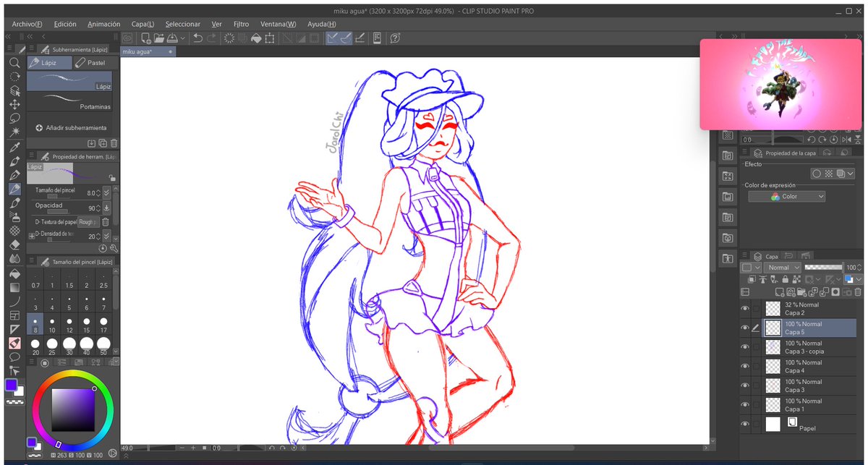868x465 pixels.
Task: Expand the save options arrow in toolbar
Action: coord(182,38)
